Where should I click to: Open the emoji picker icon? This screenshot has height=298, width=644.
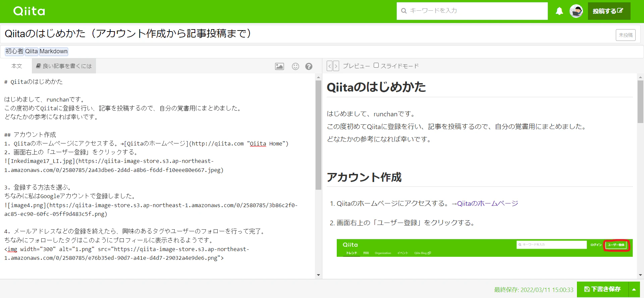[295, 66]
